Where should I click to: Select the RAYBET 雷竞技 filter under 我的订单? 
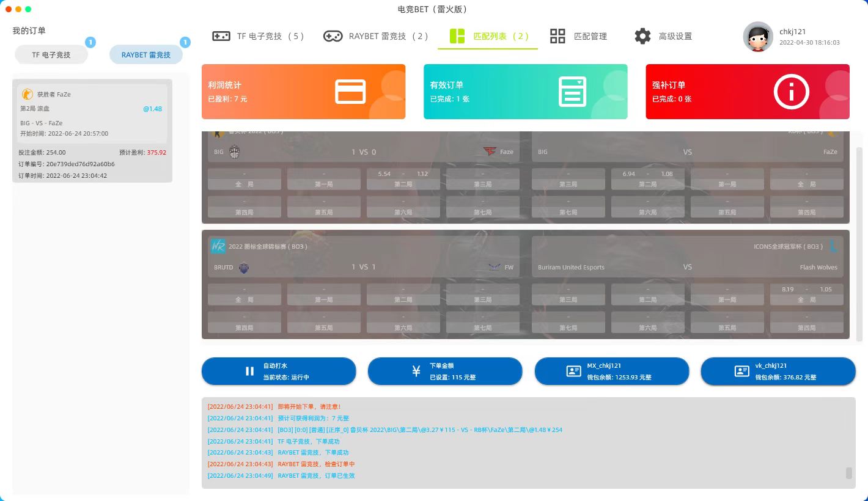tap(146, 54)
